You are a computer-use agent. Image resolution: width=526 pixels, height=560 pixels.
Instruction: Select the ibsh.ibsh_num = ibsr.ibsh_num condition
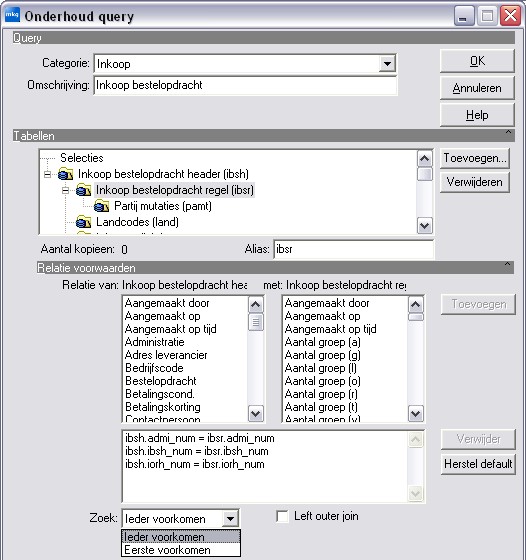(x=197, y=451)
